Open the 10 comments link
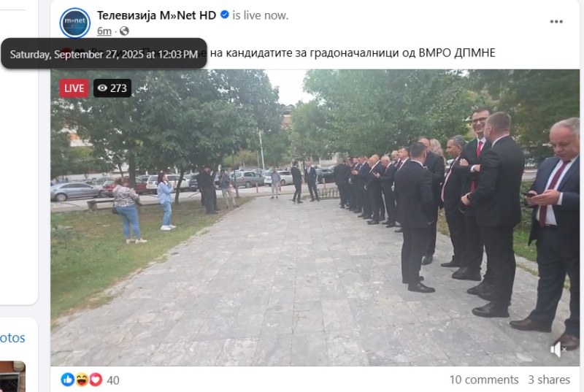 coord(484,380)
